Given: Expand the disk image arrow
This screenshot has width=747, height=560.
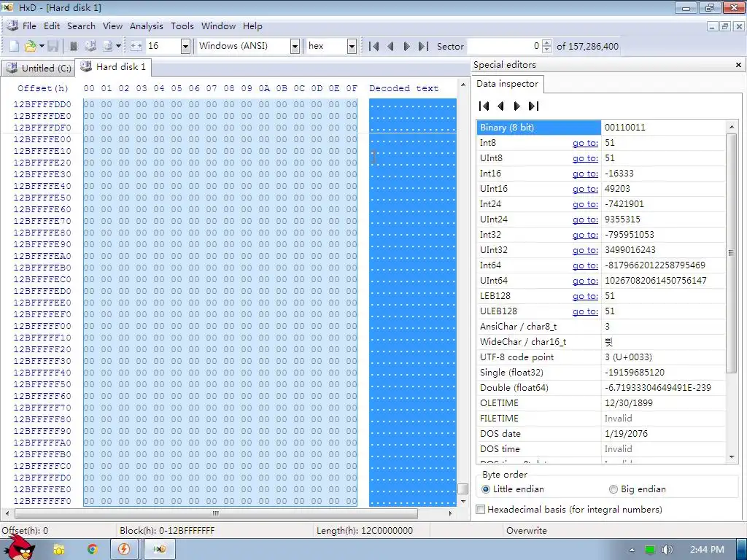Looking at the screenshot, I should [x=118, y=46].
